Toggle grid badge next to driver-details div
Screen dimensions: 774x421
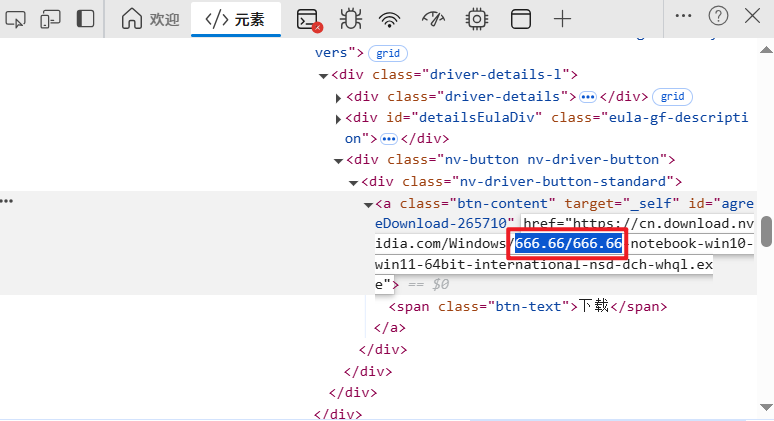tap(672, 97)
